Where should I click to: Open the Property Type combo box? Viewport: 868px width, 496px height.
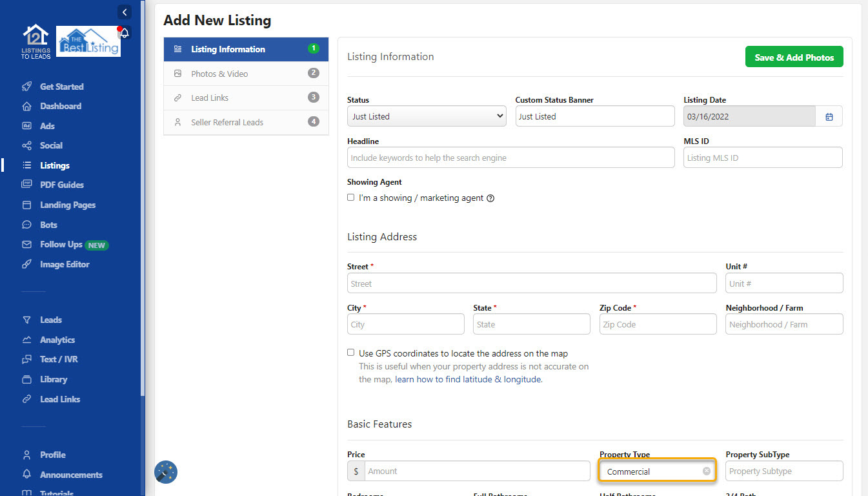(652, 471)
